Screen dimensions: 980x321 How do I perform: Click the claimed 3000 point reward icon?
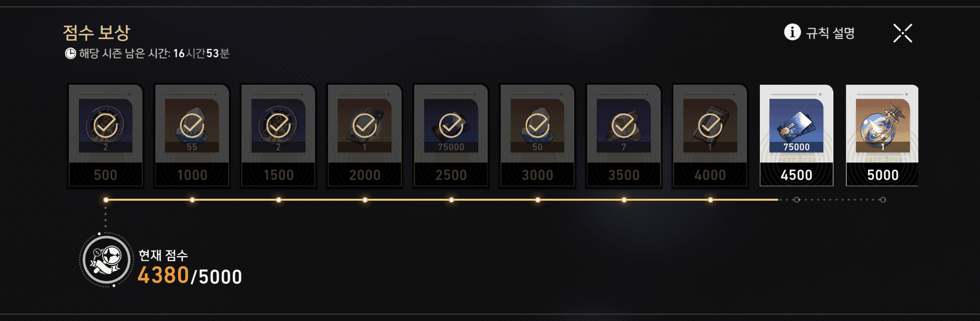click(537, 126)
